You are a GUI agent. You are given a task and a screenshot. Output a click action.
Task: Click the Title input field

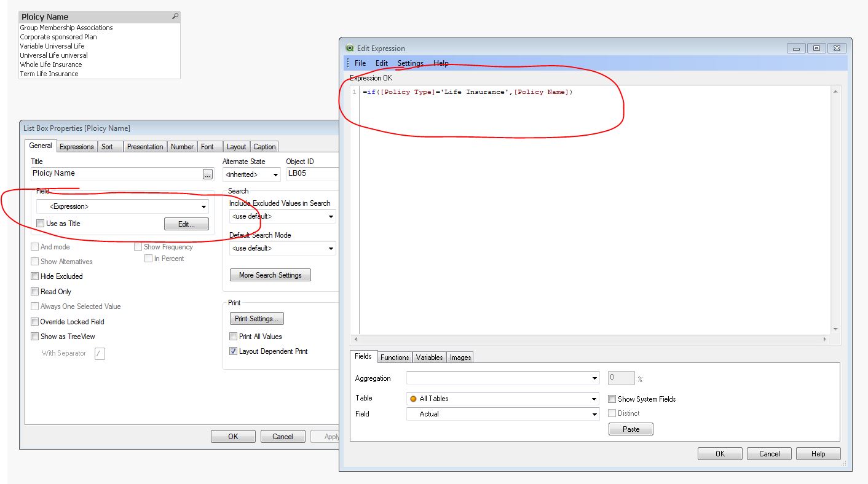(116, 174)
